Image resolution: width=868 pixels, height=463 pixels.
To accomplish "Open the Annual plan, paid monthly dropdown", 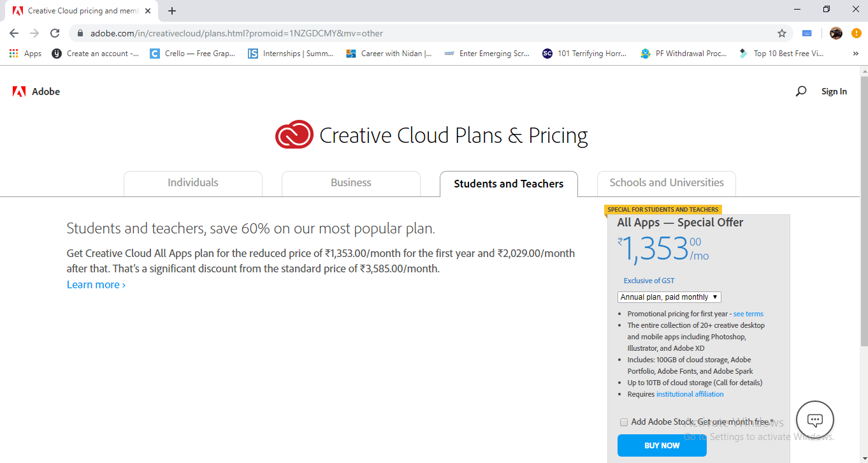I will pos(669,297).
